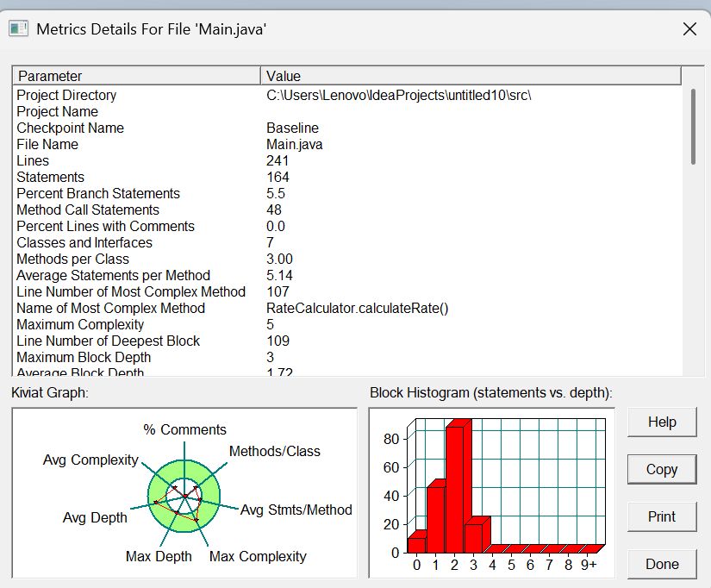Click the Main.java file name value
The height and width of the screenshot is (588, 711).
pos(294,144)
